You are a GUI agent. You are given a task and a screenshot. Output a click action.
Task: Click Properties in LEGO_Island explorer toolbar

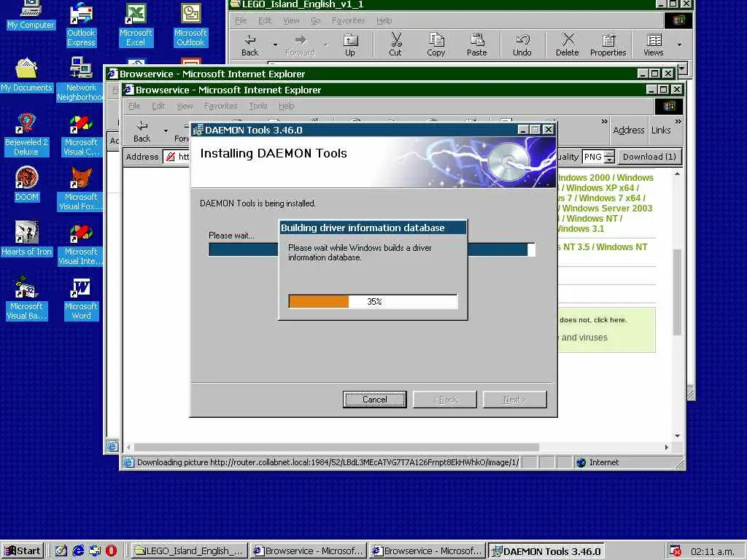pyautogui.click(x=608, y=45)
